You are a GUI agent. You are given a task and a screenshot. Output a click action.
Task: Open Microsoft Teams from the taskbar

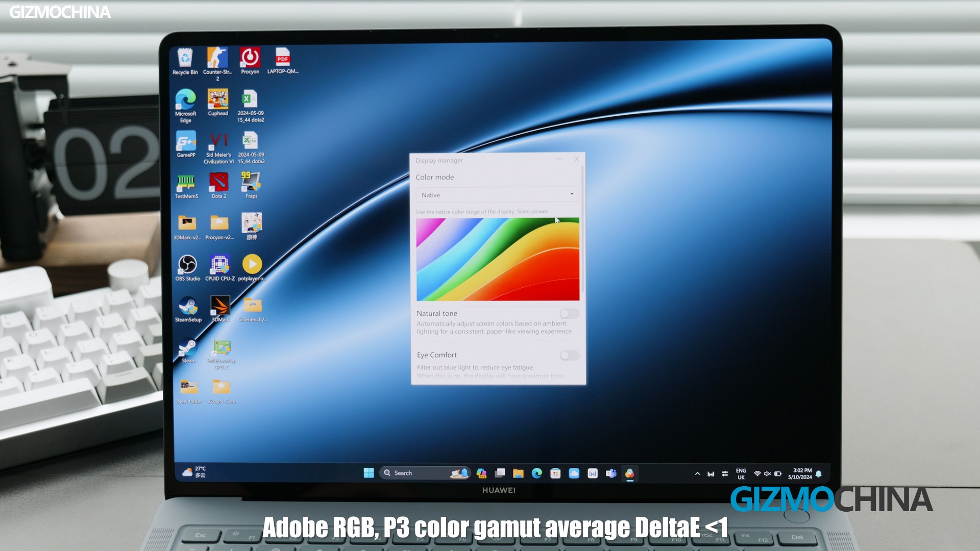click(x=611, y=473)
